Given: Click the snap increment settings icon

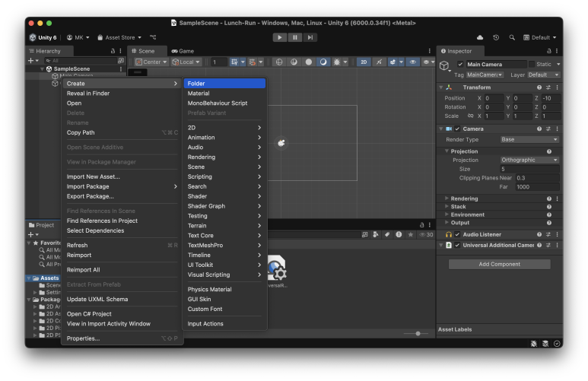Looking at the screenshot, I should click(x=253, y=62).
